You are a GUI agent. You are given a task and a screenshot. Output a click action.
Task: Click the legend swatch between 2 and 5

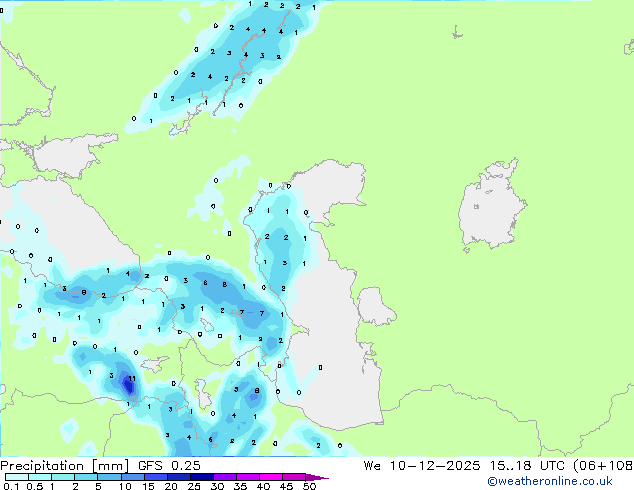click(x=86, y=477)
